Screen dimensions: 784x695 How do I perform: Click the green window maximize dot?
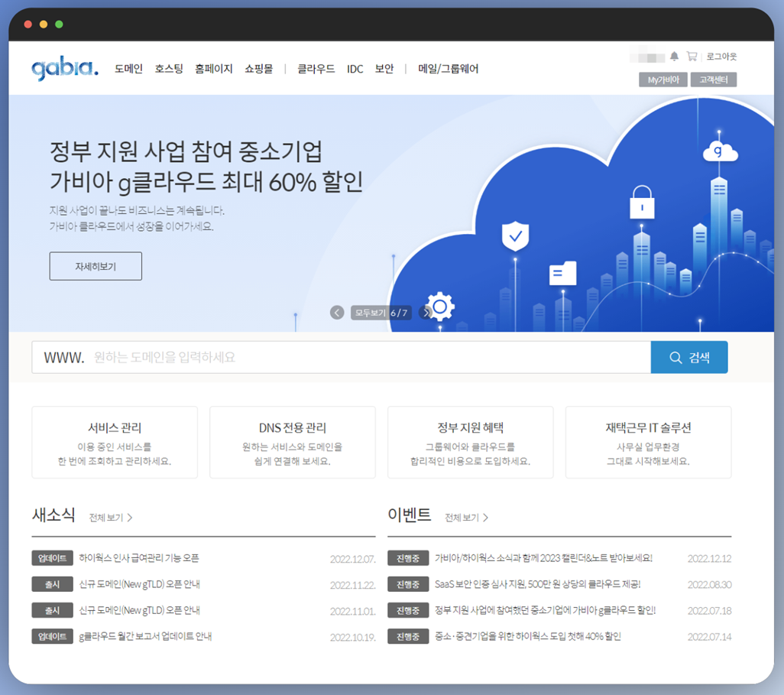(59, 24)
